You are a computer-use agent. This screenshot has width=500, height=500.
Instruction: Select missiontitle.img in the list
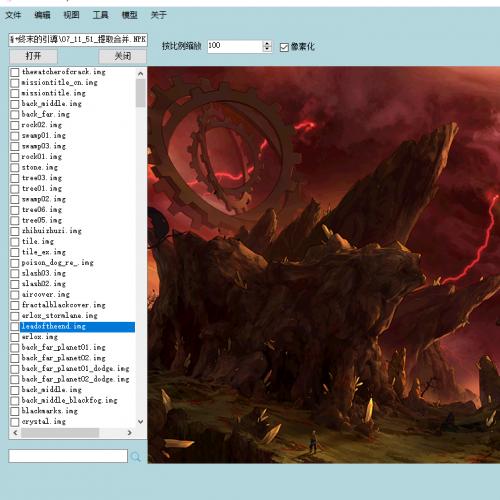54,93
